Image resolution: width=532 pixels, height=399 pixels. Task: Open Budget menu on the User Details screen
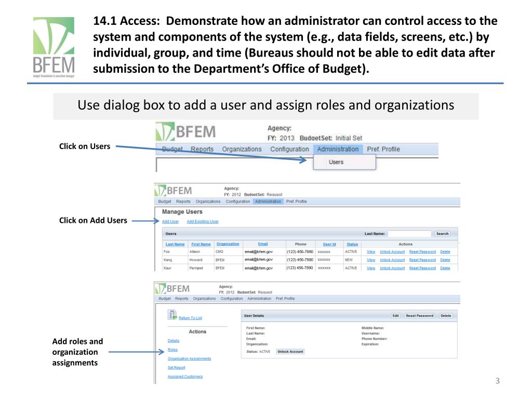165,299
